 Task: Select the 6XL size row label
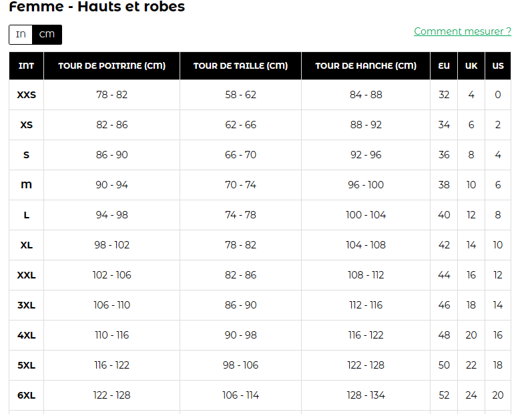pyautogui.click(x=27, y=395)
